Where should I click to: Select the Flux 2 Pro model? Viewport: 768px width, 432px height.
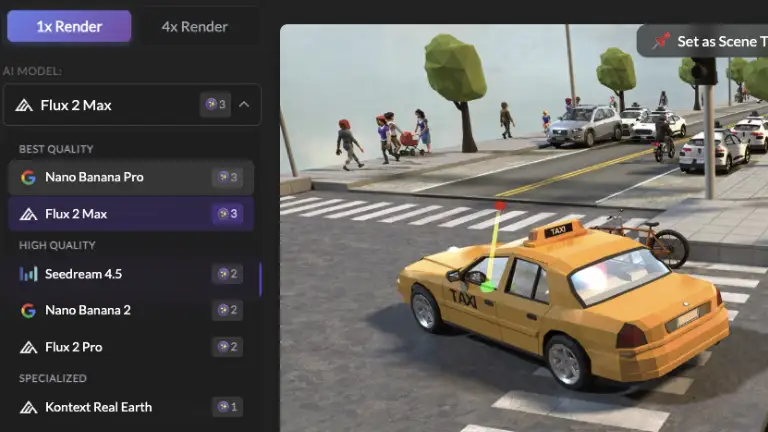pyautogui.click(x=131, y=347)
